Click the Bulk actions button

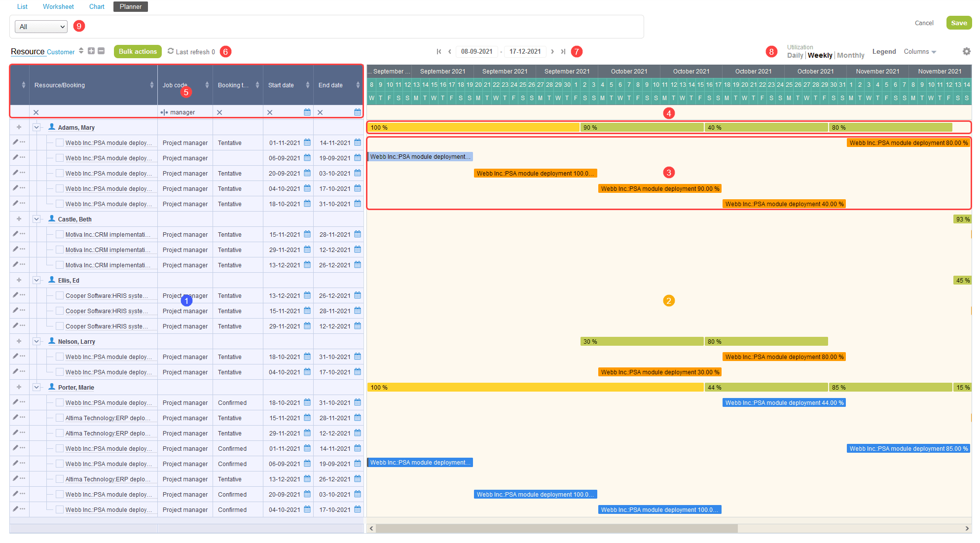point(138,51)
